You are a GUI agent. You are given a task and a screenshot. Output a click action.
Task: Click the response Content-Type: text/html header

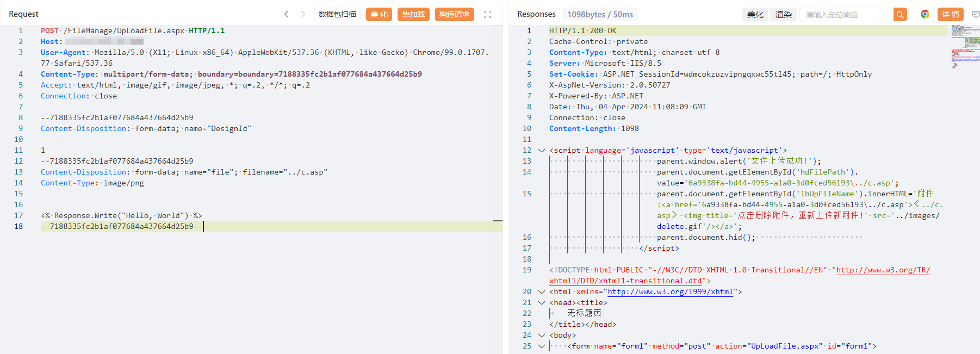(x=634, y=53)
